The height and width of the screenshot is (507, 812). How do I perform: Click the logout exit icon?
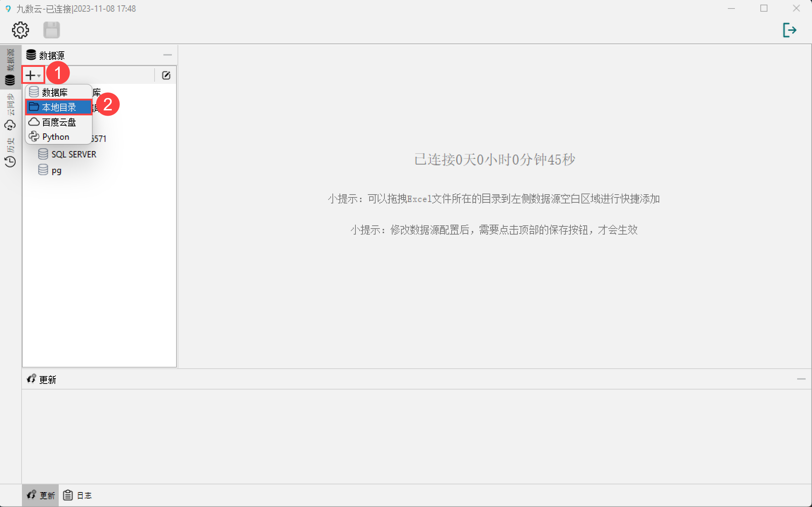pyautogui.click(x=789, y=30)
